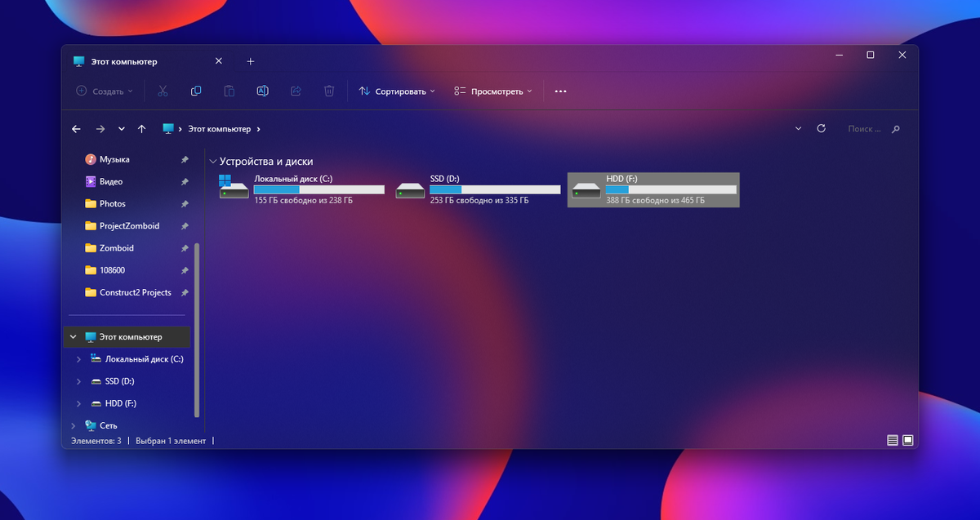Click the SSD (D:) drive icon
Screen dimensions: 980x520
(410, 190)
